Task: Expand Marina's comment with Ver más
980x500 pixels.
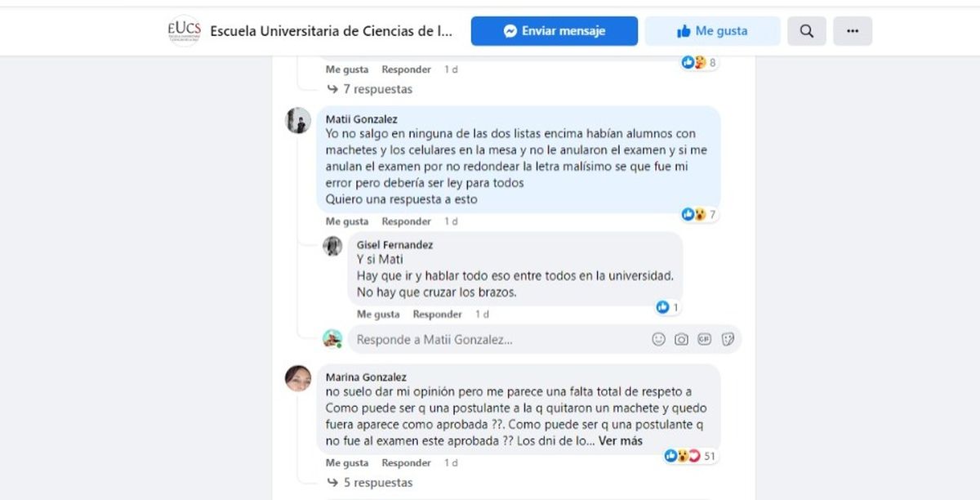Action: (x=621, y=441)
